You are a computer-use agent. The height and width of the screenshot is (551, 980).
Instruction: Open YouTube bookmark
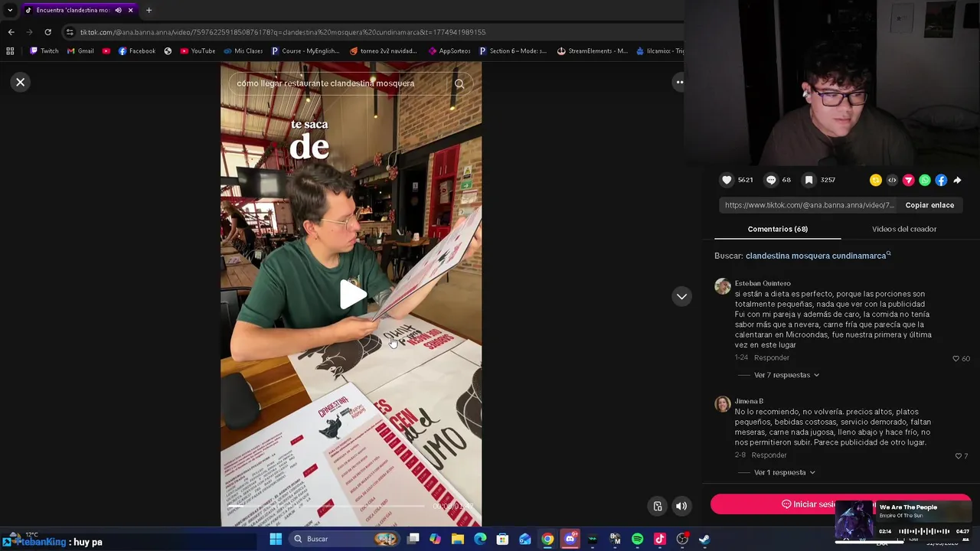pos(198,51)
